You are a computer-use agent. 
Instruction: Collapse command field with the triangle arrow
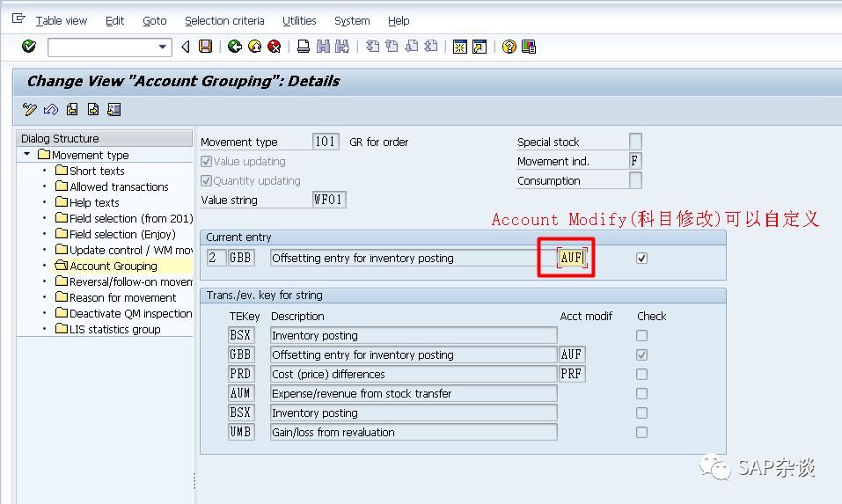coord(186,47)
